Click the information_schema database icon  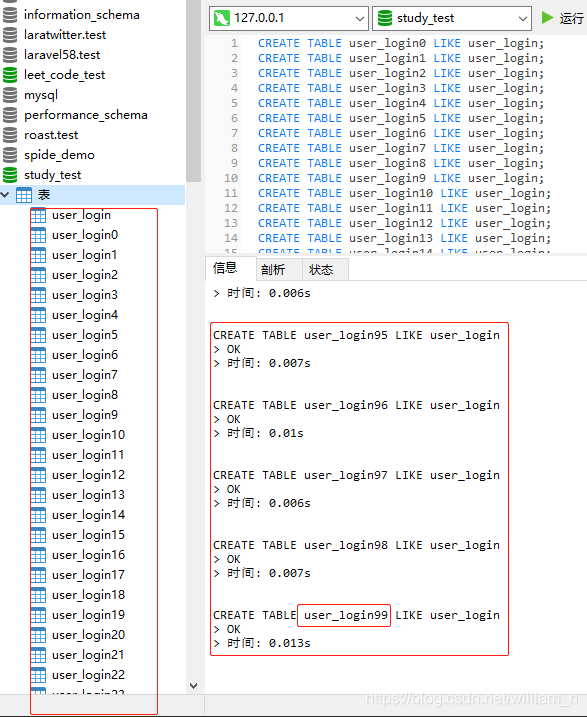point(10,15)
